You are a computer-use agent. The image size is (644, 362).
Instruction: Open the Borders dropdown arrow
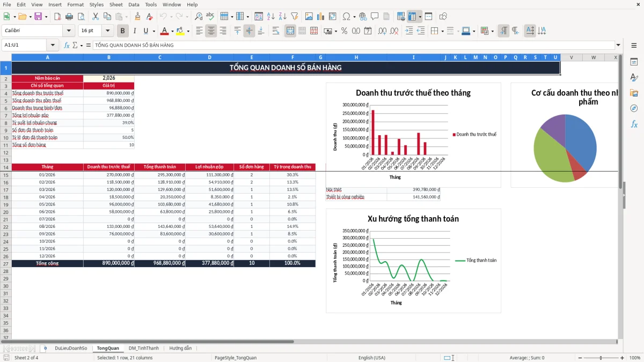pos(442,31)
